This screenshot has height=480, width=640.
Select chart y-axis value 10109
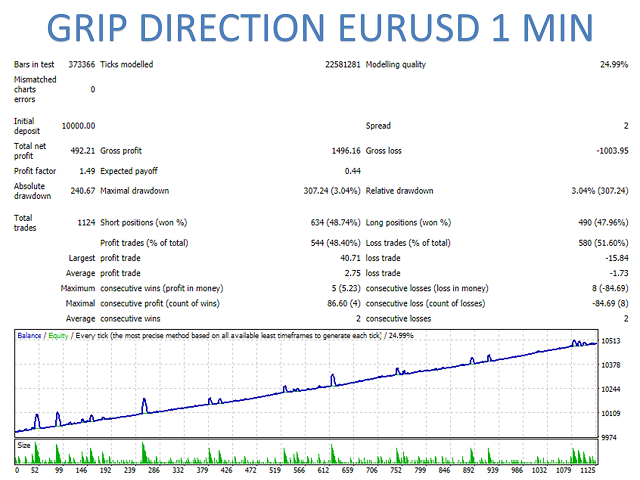point(611,413)
